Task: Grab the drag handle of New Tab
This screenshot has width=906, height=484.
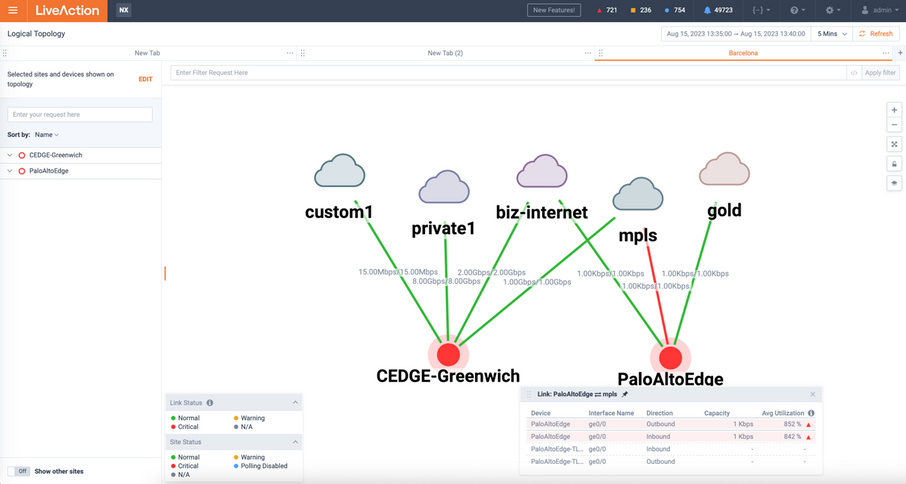Action: (x=5, y=53)
